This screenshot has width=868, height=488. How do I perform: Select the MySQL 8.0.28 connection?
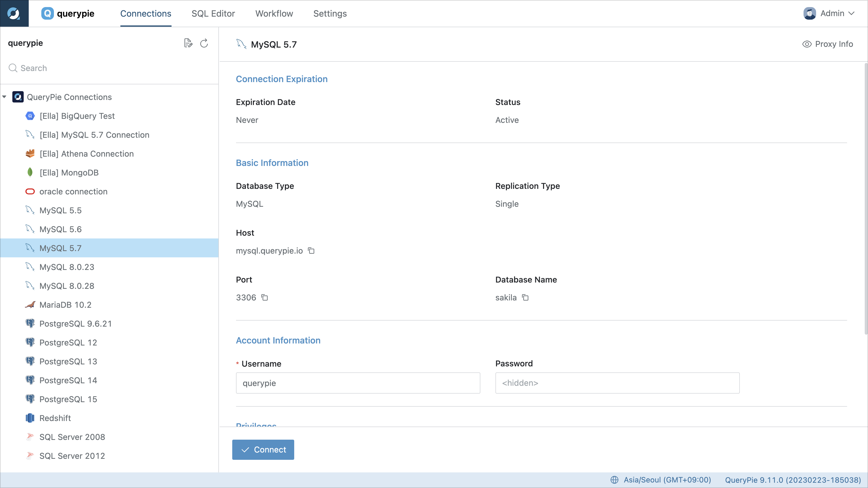point(67,286)
